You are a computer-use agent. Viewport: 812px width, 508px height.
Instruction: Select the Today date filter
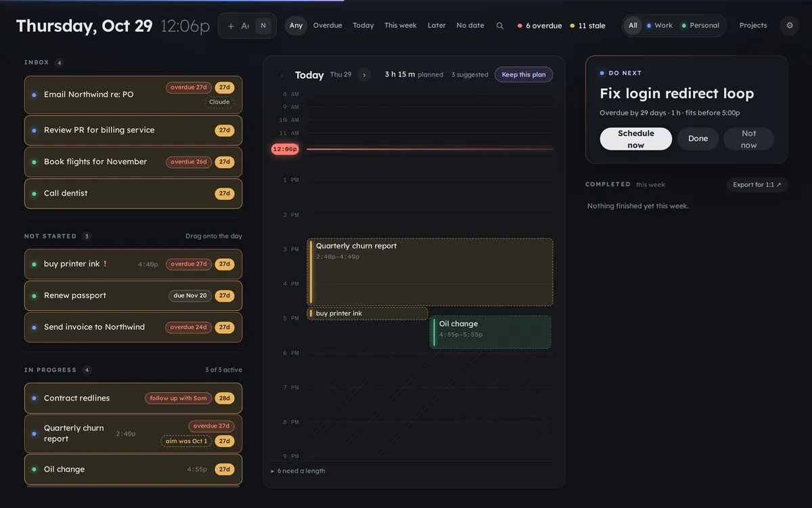coord(363,26)
